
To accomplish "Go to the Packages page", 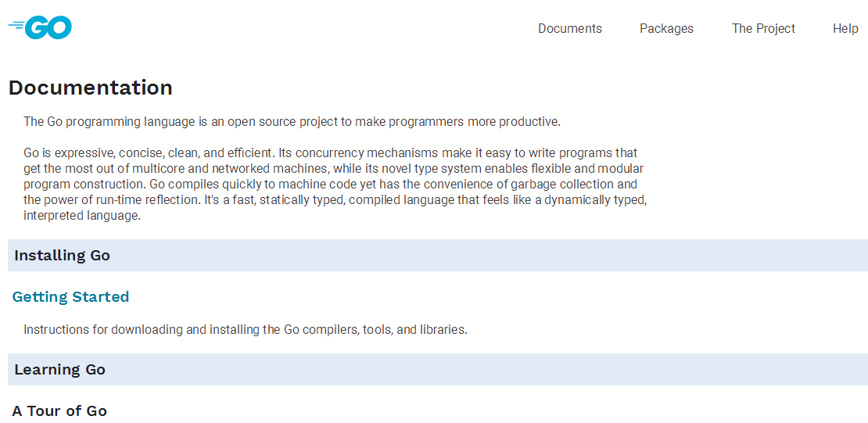I will [x=666, y=28].
